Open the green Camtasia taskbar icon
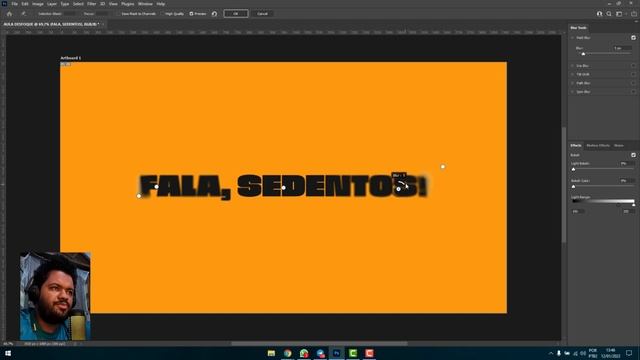Image resolution: width=640 pixels, height=360 pixels. [x=353, y=353]
